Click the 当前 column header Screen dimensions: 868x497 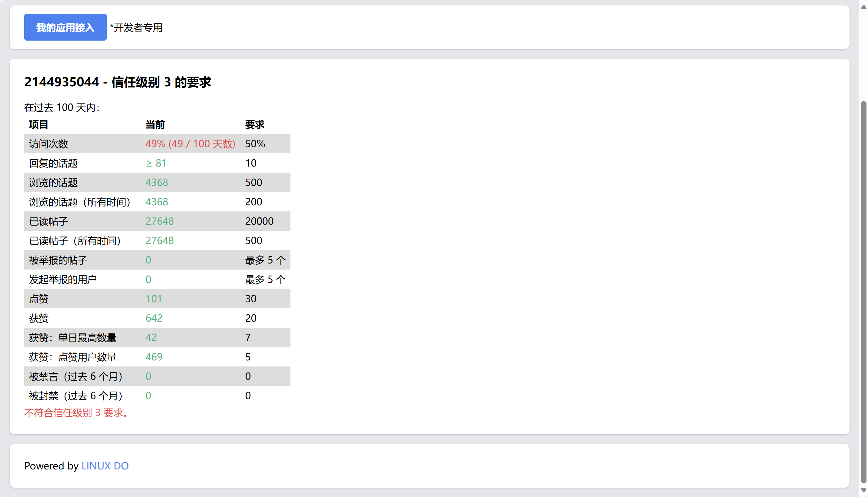155,124
